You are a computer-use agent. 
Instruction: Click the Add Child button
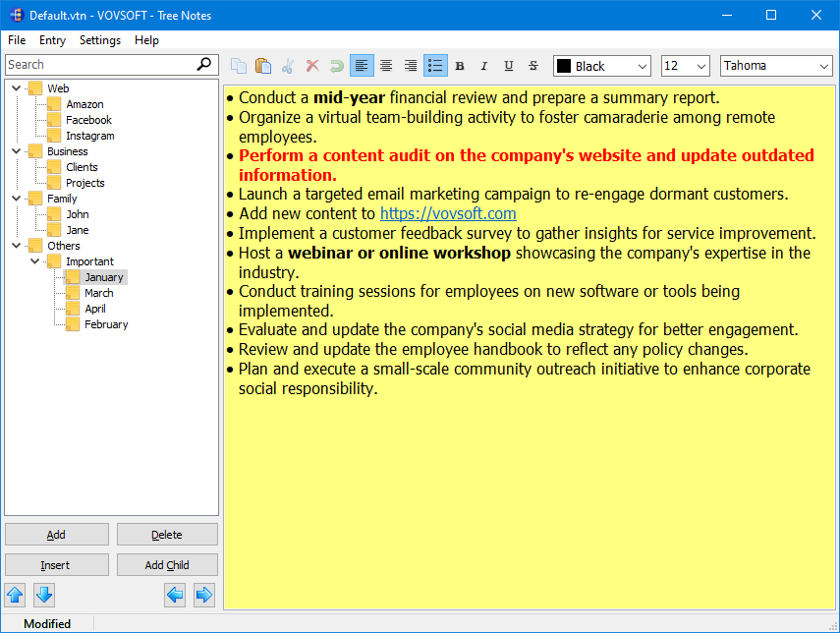(x=167, y=565)
